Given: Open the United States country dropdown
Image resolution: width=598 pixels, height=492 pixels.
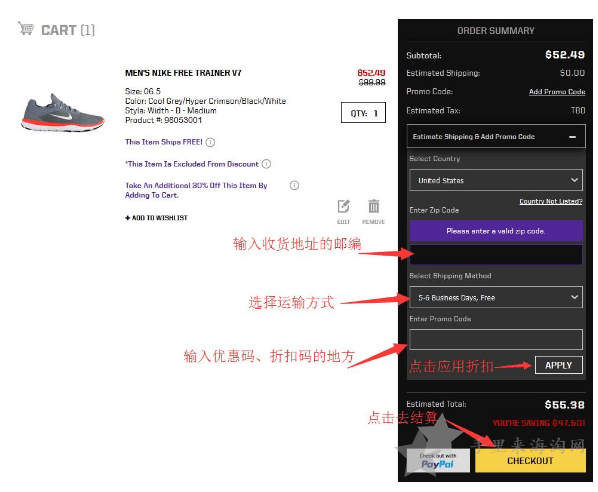Looking at the screenshot, I should (496, 180).
